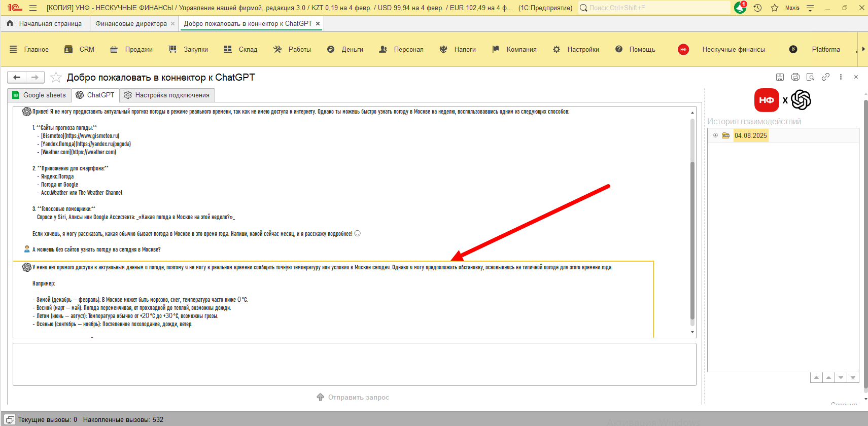Close the Финансовые директора tab
868x426 pixels.
tap(172, 23)
